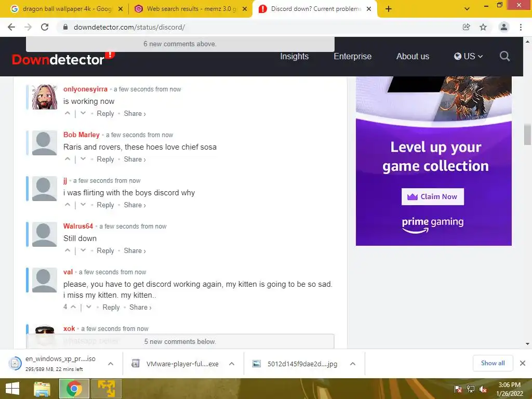Upvote Bob Marley's comment

(68, 159)
